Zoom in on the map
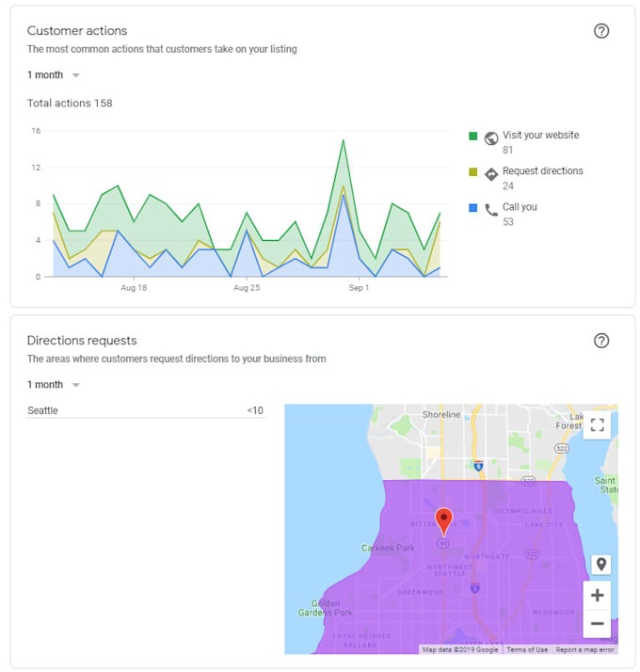 [x=597, y=595]
